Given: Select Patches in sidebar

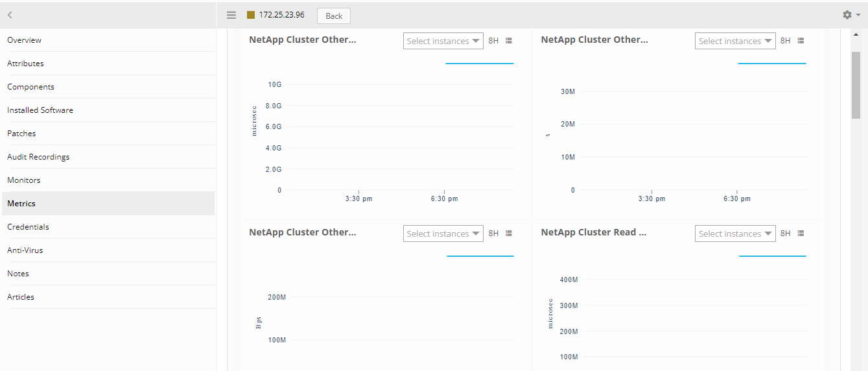Looking at the screenshot, I should tap(108, 134).
